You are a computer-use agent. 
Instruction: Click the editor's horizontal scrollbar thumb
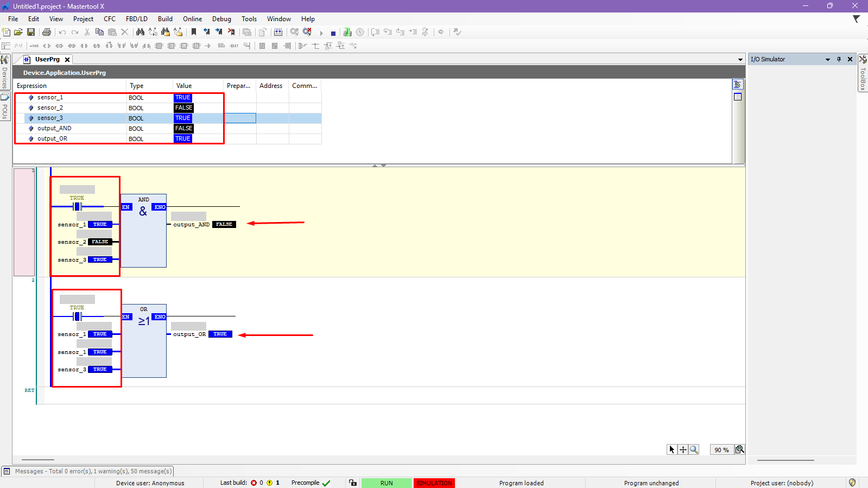37,460
